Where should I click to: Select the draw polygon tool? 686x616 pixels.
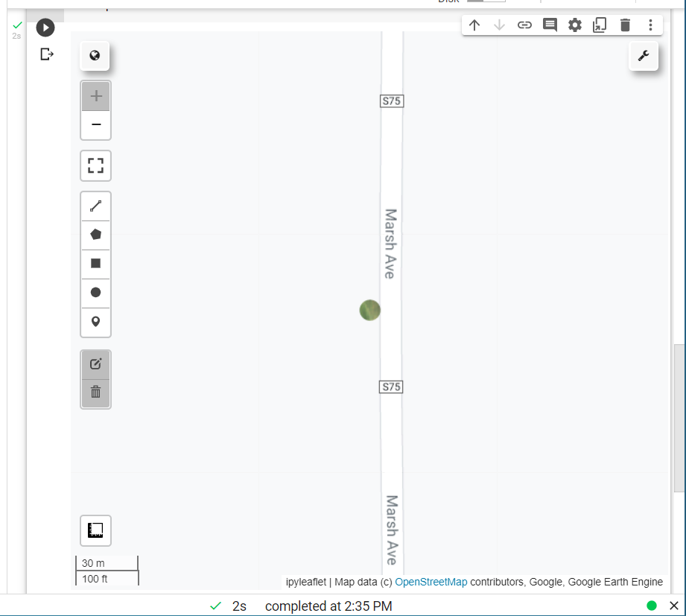[x=96, y=235]
